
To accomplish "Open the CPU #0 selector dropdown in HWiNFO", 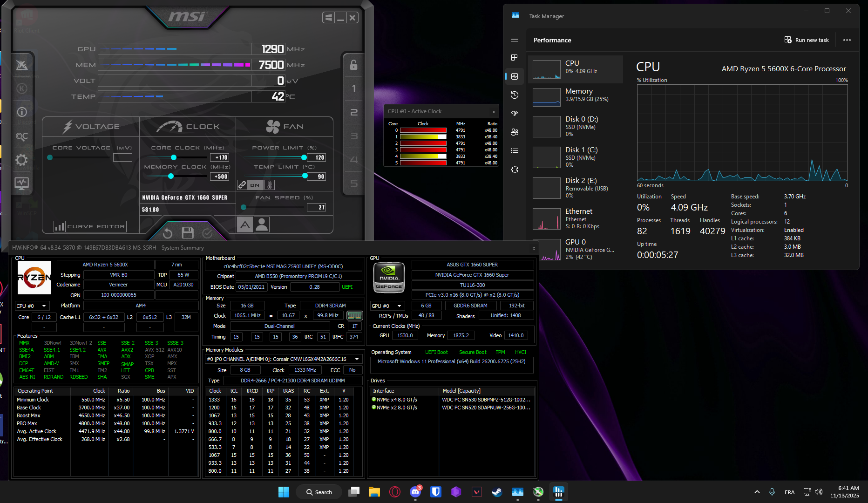I will 32,306.
